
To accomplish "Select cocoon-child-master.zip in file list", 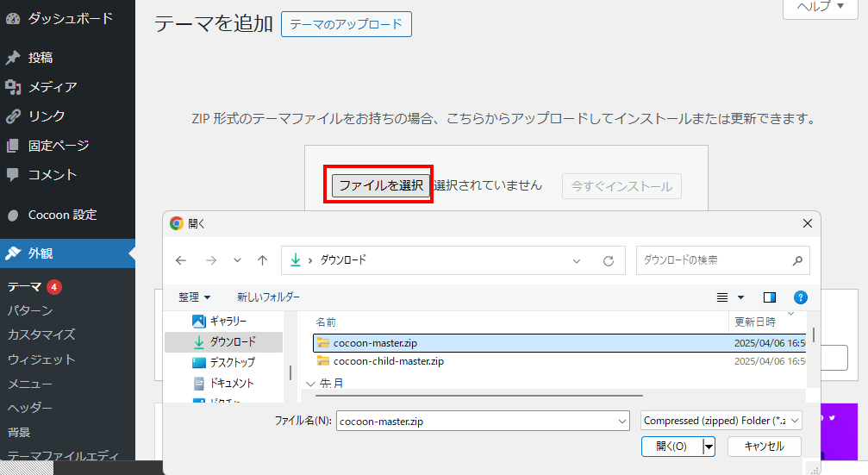I will [388, 361].
